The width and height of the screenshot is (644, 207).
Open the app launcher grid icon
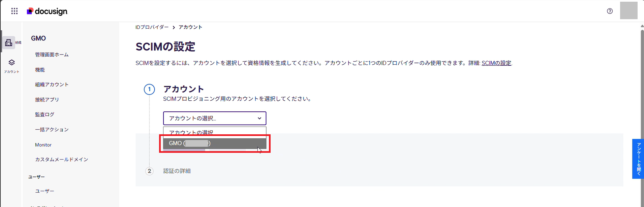point(14,11)
